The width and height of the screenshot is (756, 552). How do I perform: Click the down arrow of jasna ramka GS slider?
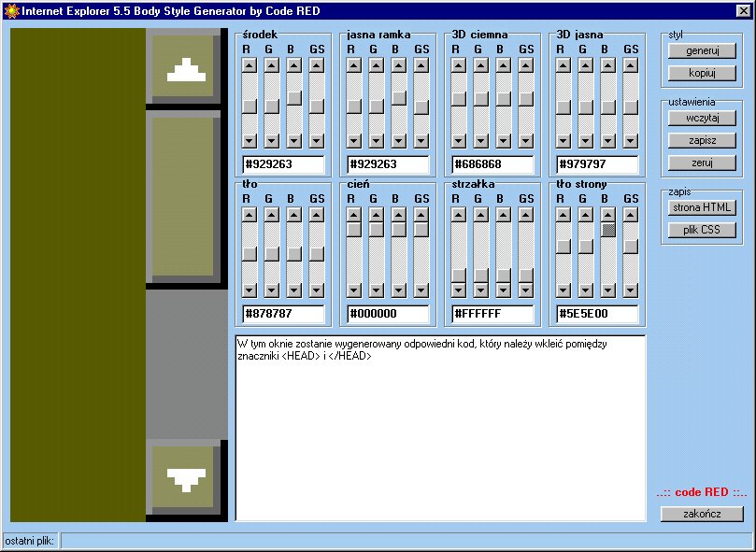click(x=421, y=141)
